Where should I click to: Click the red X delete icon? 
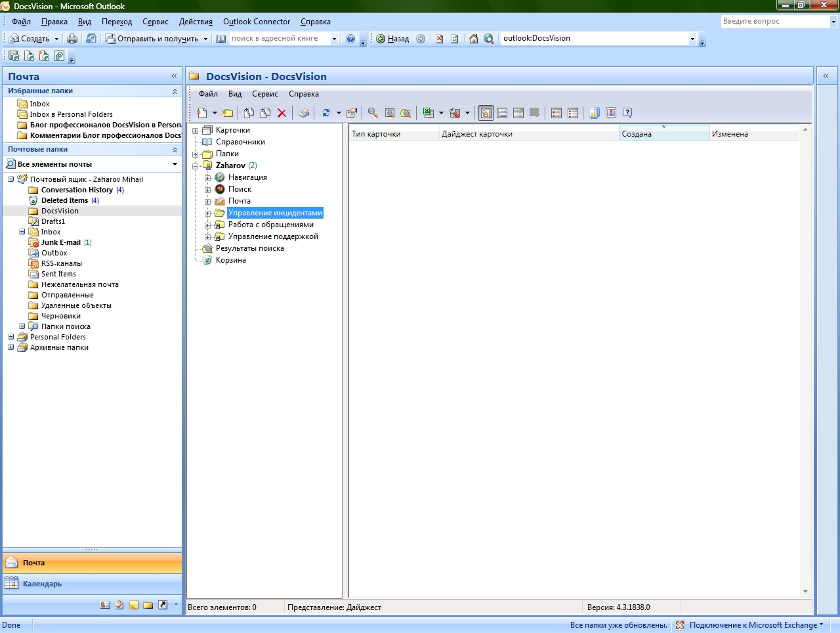[x=282, y=113]
